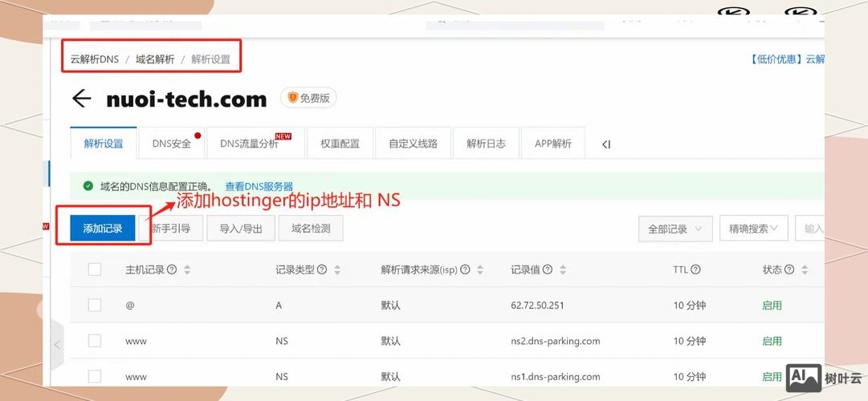This screenshot has width=868, height=401.
Task: Select checkbox for ns2.dns-parking.com record
Action: [x=95, y=341]
